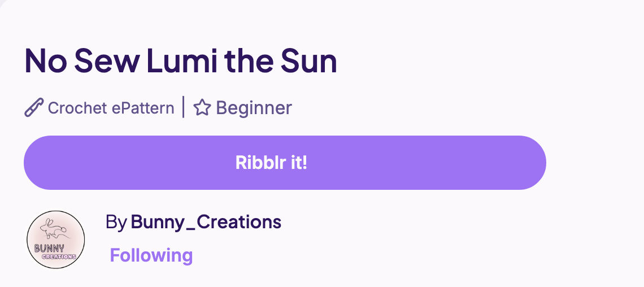Unfollow by toggling the Following label
The width and height of the screenshot is (644, 287).
click(151, 255)
